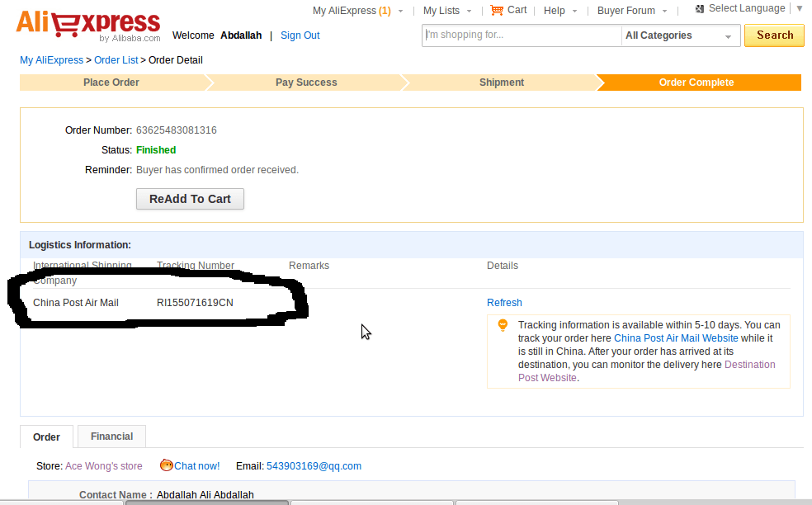Open the shopping Cart icon
The image size is (812, 505).
click(x=497, y=11)
